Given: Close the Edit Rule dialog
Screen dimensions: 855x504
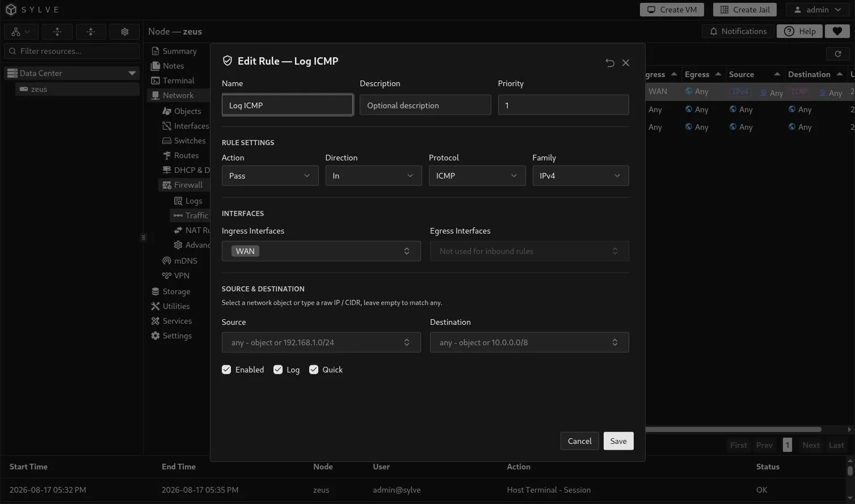Looking at the screenshot, I should coord(626,63).
